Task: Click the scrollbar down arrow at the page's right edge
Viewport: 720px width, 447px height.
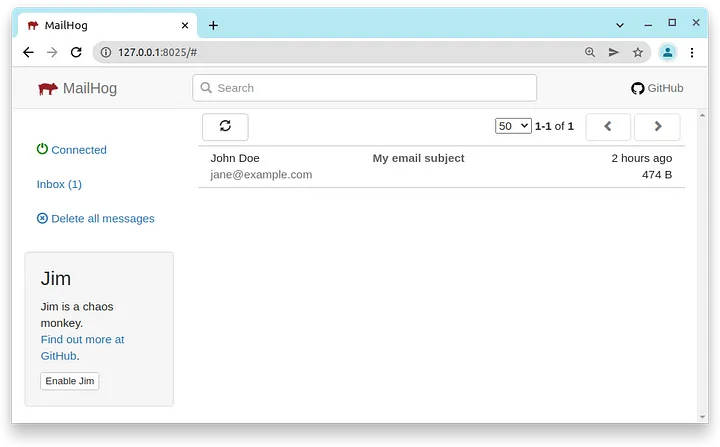Action: click(x=702, y=417)
